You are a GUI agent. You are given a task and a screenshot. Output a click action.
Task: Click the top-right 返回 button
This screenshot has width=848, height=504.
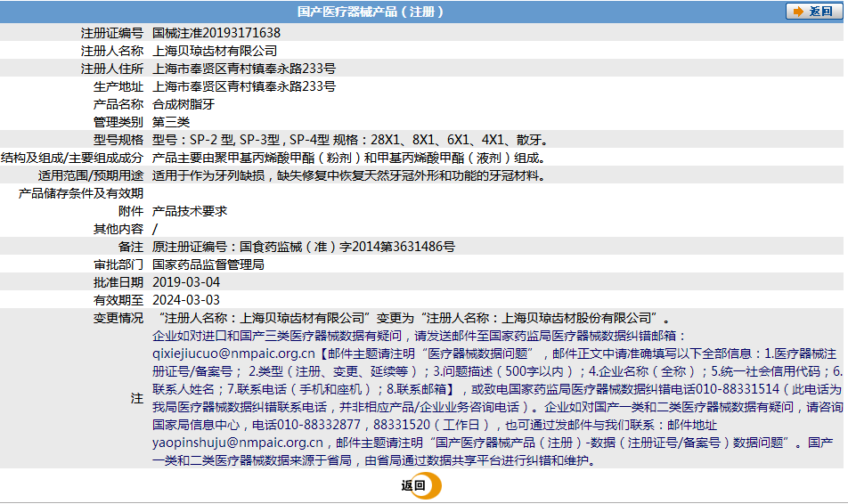point(813,12)
